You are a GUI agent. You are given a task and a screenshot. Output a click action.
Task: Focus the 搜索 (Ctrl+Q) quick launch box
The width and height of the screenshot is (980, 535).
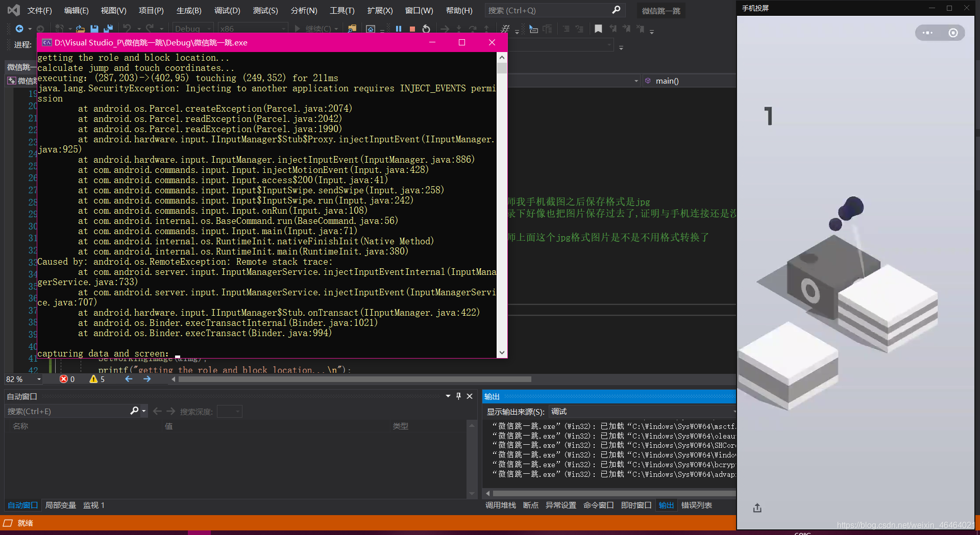pyautogui.click(x=554, y=10)
